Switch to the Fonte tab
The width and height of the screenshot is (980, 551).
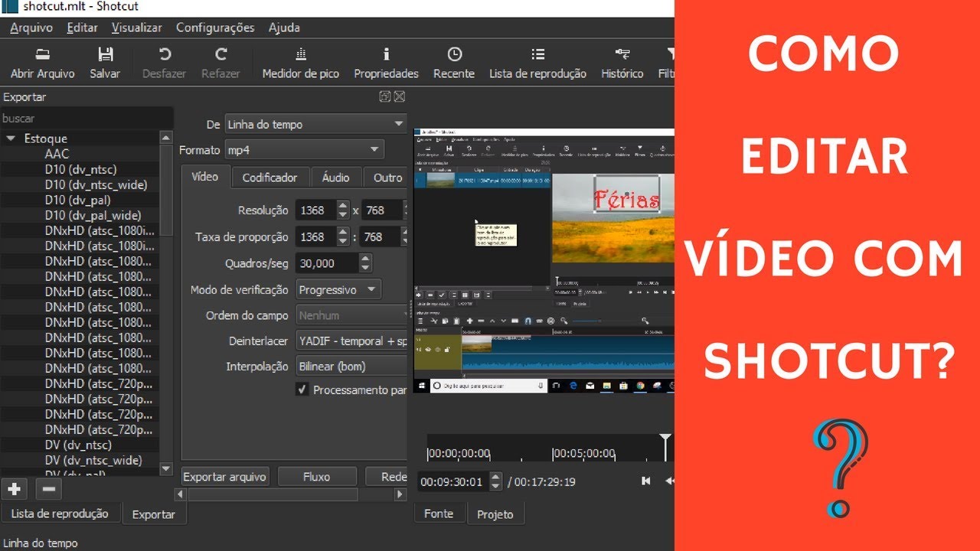(x=439, y=514)
